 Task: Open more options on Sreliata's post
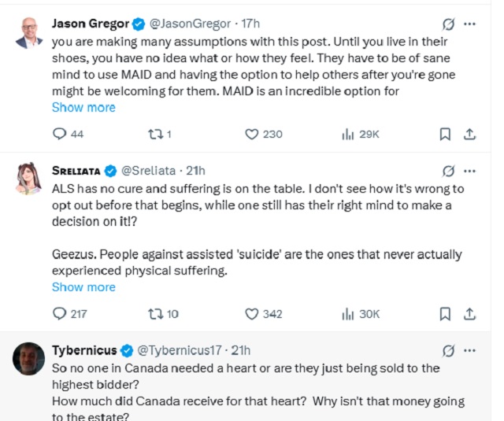[470, 170]
